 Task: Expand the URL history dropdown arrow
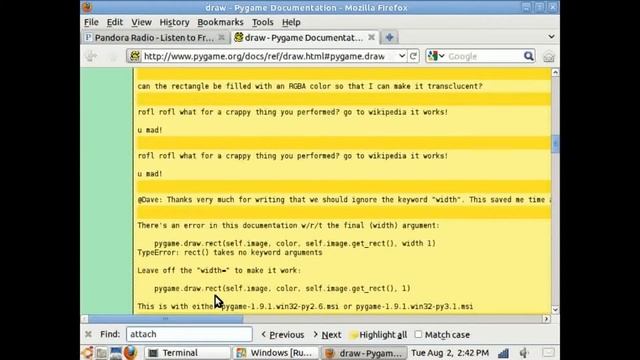click(x=402, y=56)
